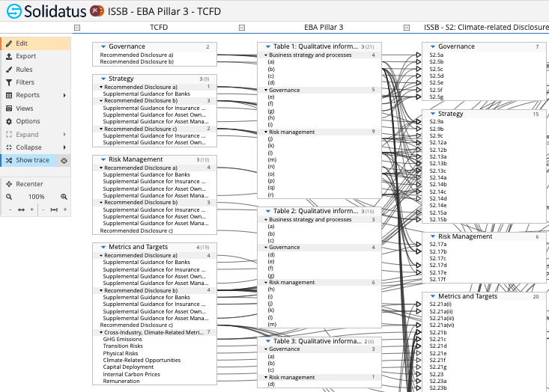The image size is (549, 392).
Task: Collapse Business strategy and processes in Table 1
Action: click(266, 55)
